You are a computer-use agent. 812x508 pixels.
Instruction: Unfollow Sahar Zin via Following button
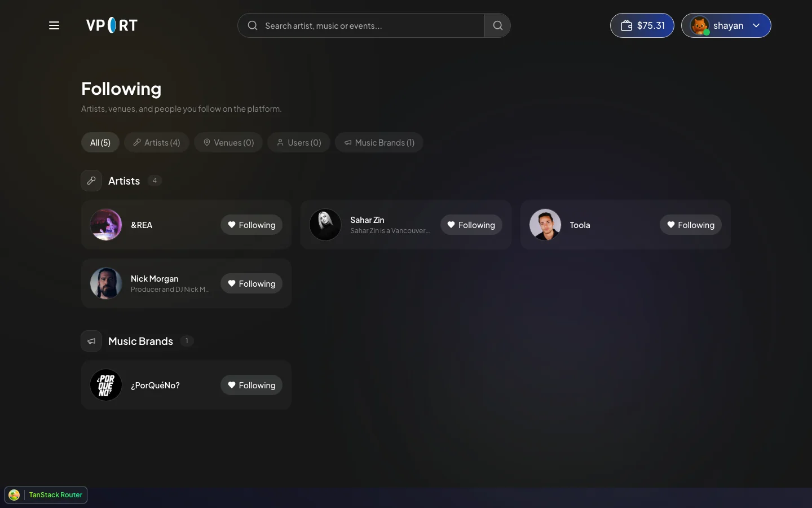pos(471,225)
